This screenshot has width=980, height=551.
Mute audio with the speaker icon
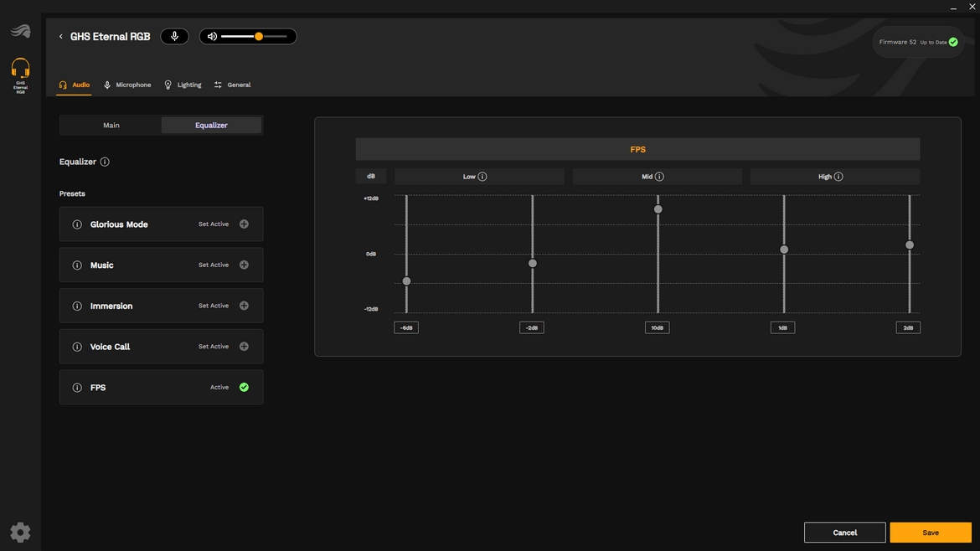coord(213,36)
